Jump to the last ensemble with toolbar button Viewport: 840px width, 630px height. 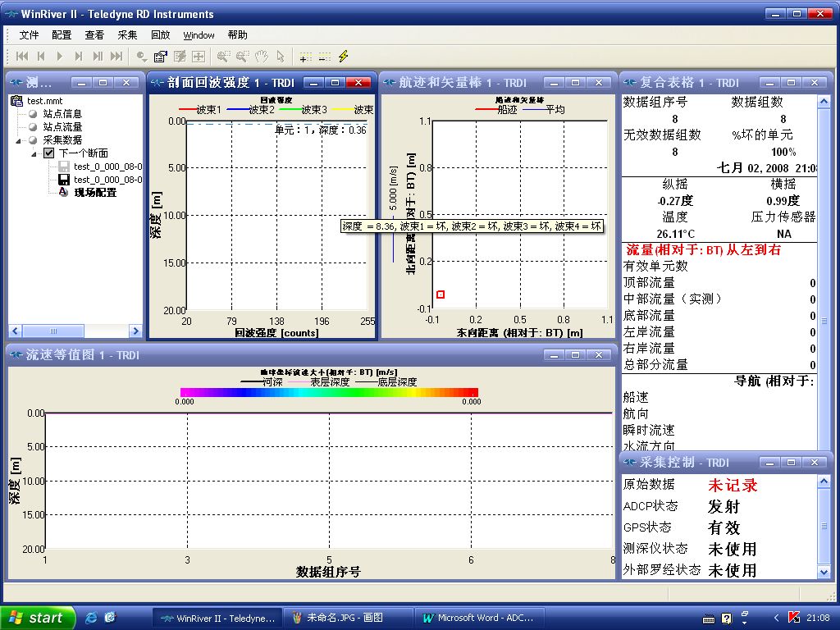point(116,57)
